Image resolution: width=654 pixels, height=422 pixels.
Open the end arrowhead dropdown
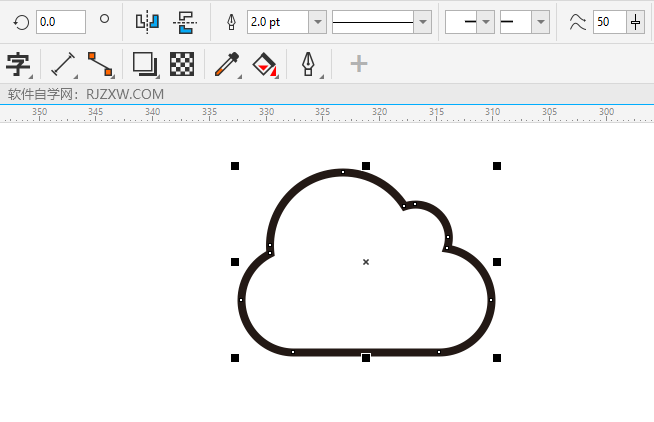541,22
